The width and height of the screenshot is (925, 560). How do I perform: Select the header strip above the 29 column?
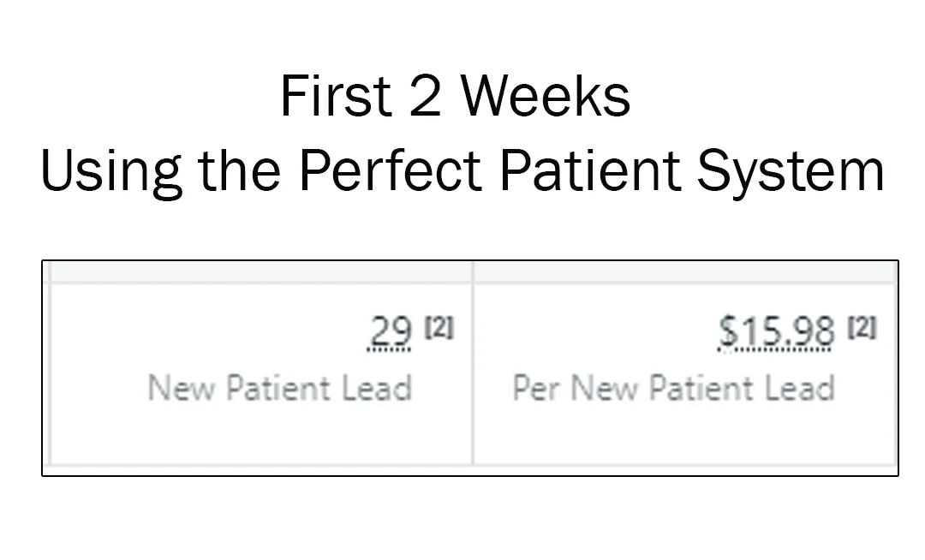[x=260, y=272]
